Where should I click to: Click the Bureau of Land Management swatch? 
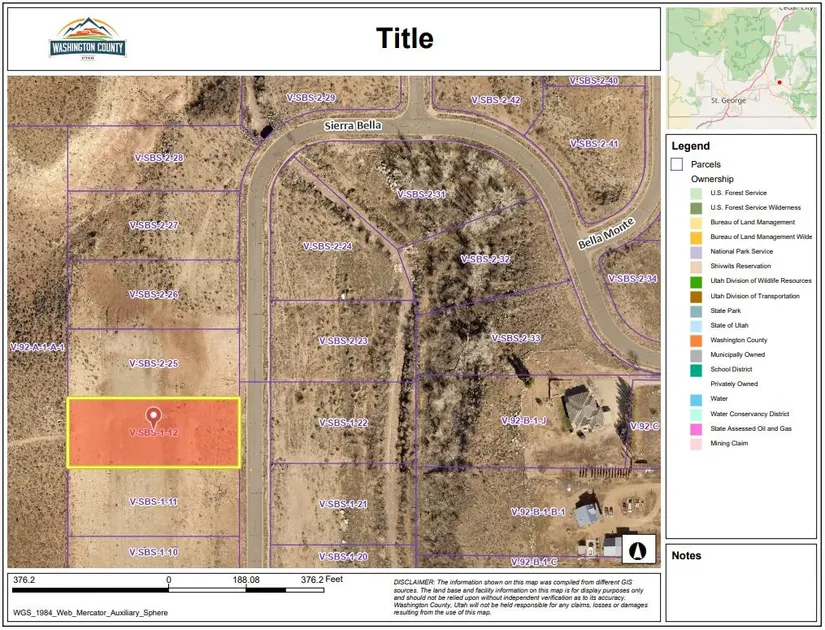coord(695,222)
